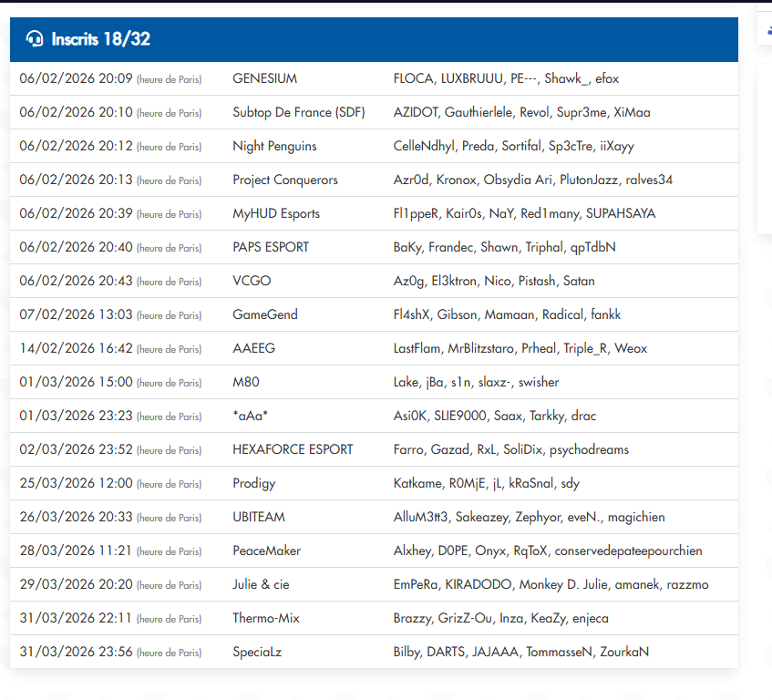Click the roster starting with EmPeRa

(551, 584)
